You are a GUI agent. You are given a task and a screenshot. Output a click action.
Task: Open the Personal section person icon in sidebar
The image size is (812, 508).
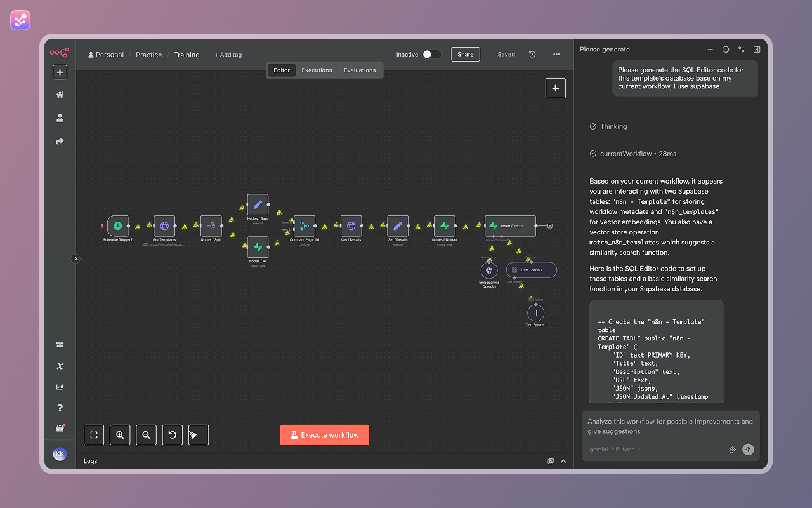tap(60, 118)
